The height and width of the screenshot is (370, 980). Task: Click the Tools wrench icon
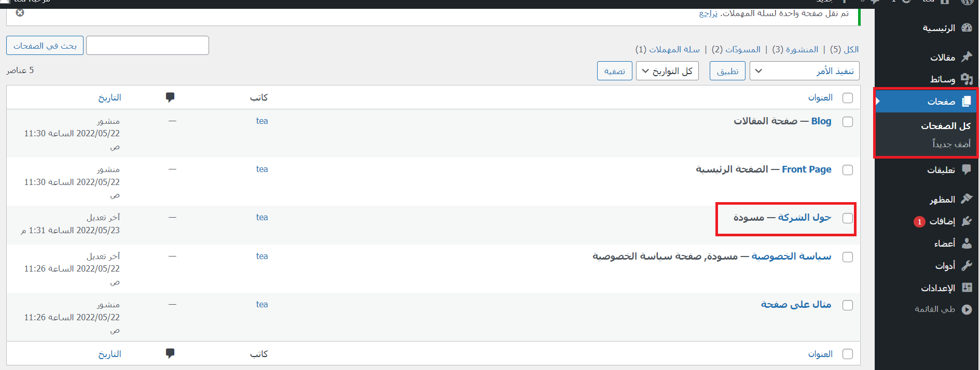tap(967, 265)
